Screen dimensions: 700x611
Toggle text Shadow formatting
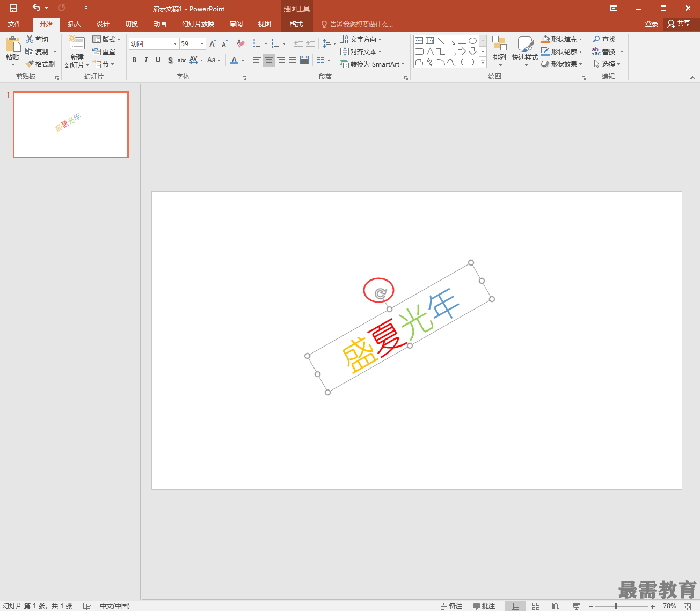point(170,60)
